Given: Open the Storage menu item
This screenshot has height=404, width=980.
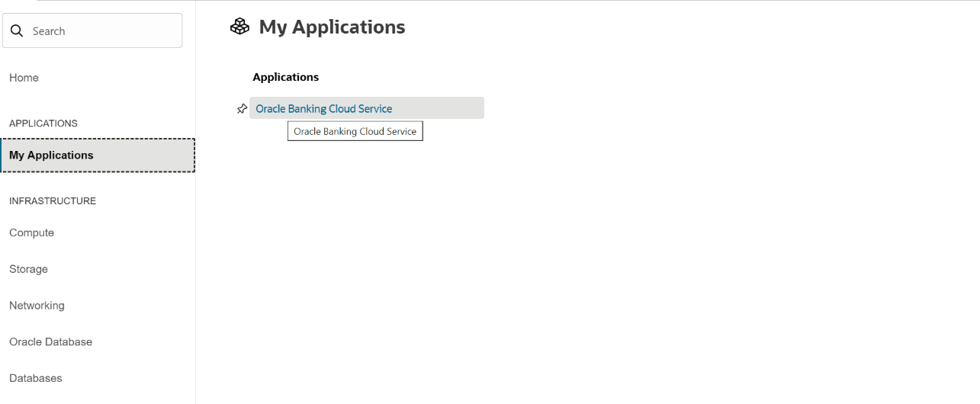Looking at the screenshot, I should [28, 269].
